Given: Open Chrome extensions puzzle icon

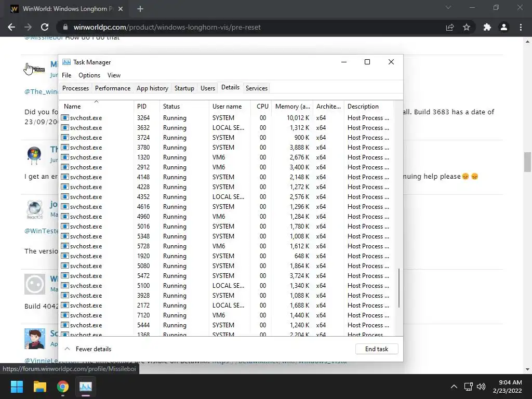Looking at the screenshot, I should (487, 27).
